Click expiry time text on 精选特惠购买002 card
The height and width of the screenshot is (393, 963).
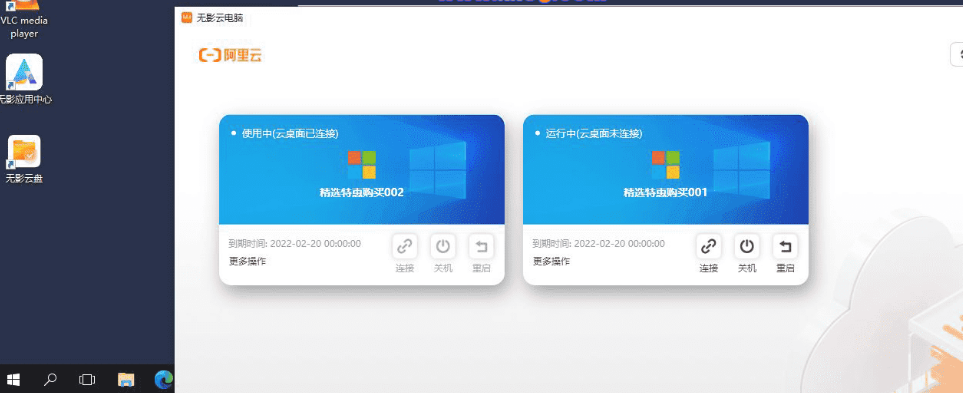point(295,244)
